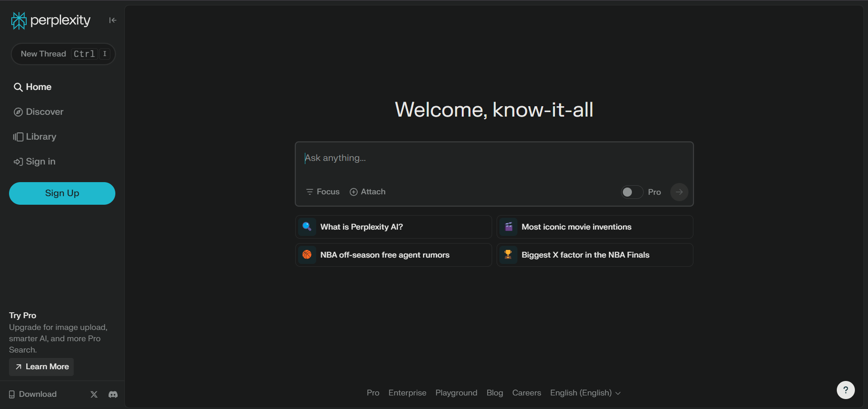Open the Discover section
Screen dimensions: 868x409
coord(43,112)
